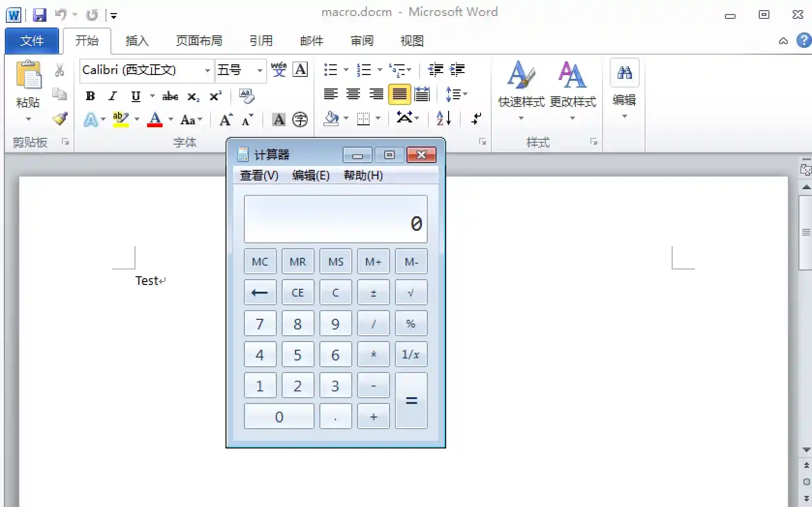This screenshot has width=812, height=507.
Task: Expand underline style options arrow
Action: (152, 96)
